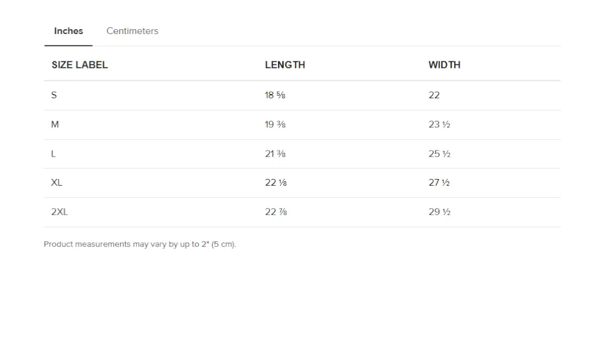Click the 19 ⅜ length value
Viewport: 607px width, 364px height.
(275, 124)
